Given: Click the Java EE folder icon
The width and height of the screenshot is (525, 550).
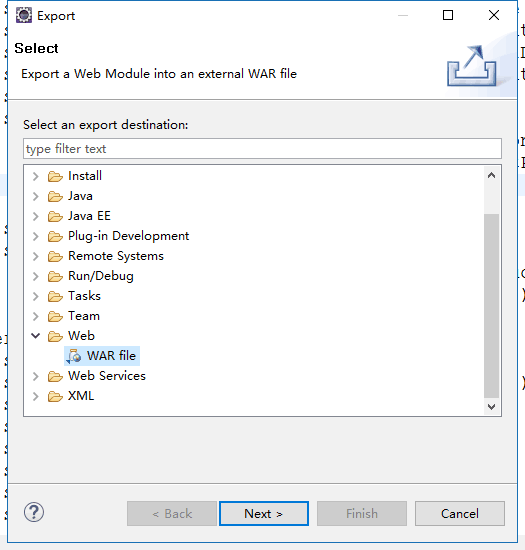Looking at the screenshot, I should (x=55, y=216).
